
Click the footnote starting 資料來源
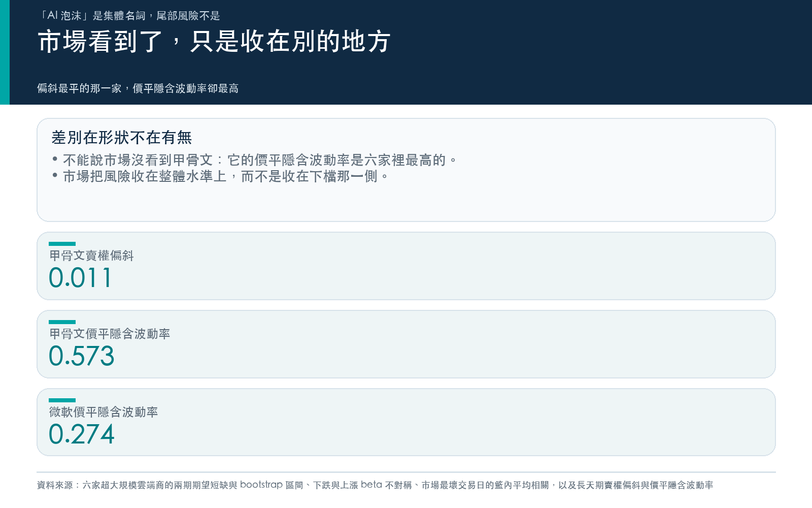375,485
